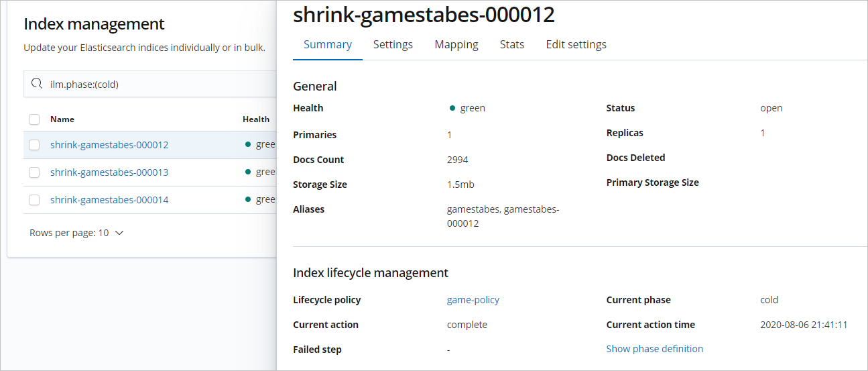This screenshot has width=868, height=371.
Task: Click the shrink-gamestabes-000013 index name
Action: (x=109, y=172)
